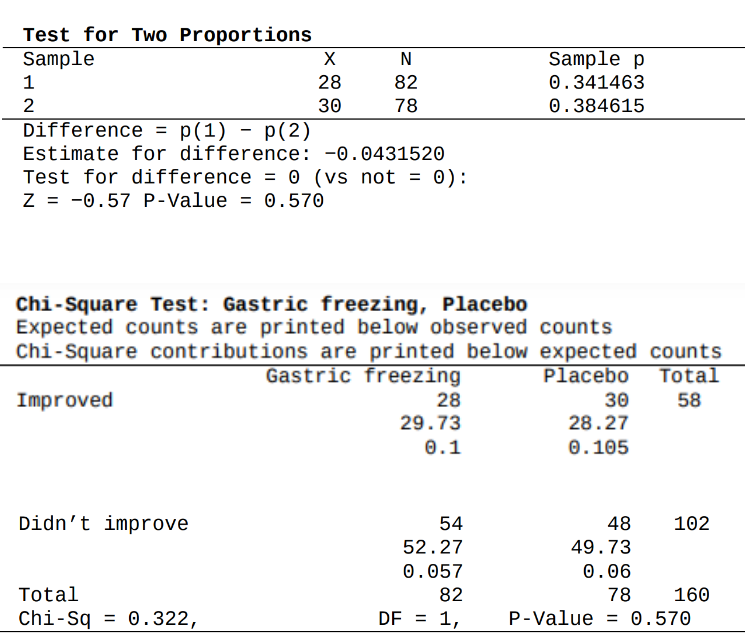Click the grand total 160
The width and height of the screenshot is (745, 640).
coord(691,596)
